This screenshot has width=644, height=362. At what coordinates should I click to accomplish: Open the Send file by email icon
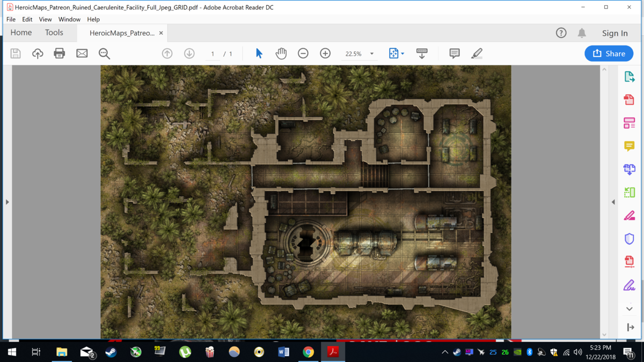[x=82, y=54]
